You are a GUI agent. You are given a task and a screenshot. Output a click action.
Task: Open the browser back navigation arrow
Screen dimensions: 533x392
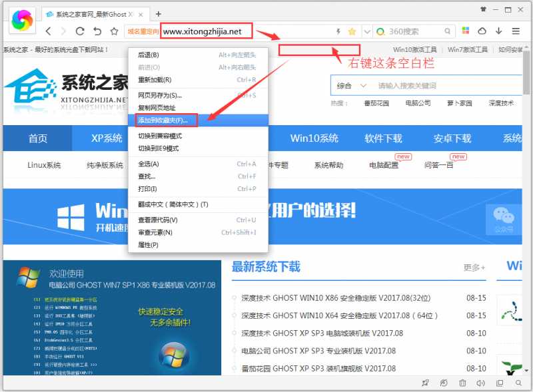click(48, 31)
